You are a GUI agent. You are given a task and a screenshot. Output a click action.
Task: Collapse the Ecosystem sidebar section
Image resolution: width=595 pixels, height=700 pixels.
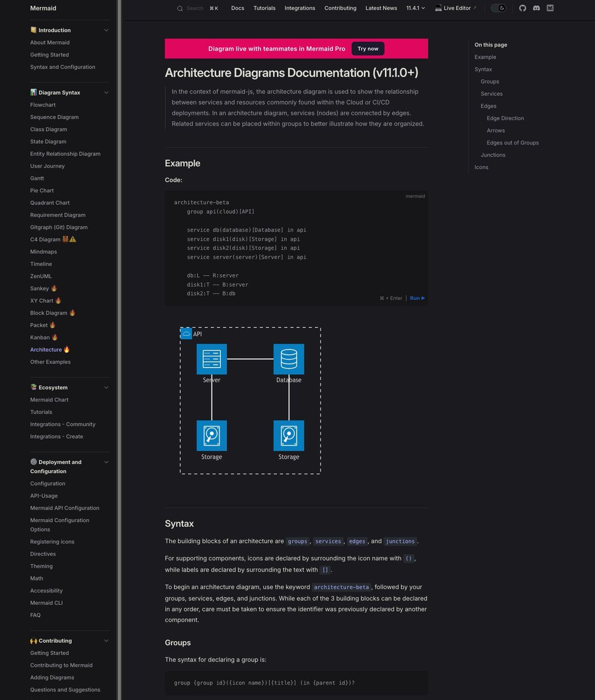click(x=106, y=387)
